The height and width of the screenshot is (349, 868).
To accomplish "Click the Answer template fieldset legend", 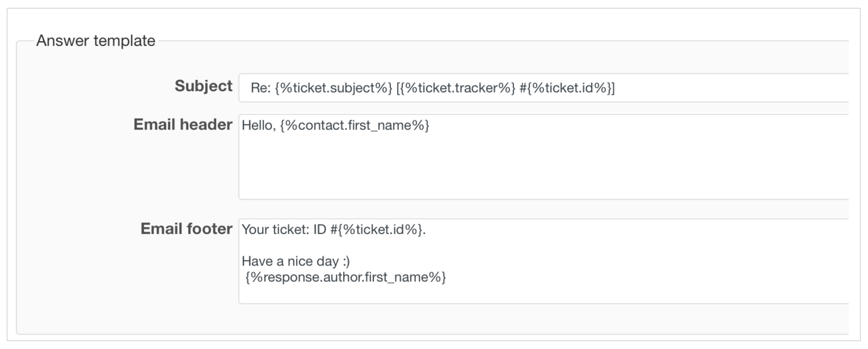I will (96, 42).
